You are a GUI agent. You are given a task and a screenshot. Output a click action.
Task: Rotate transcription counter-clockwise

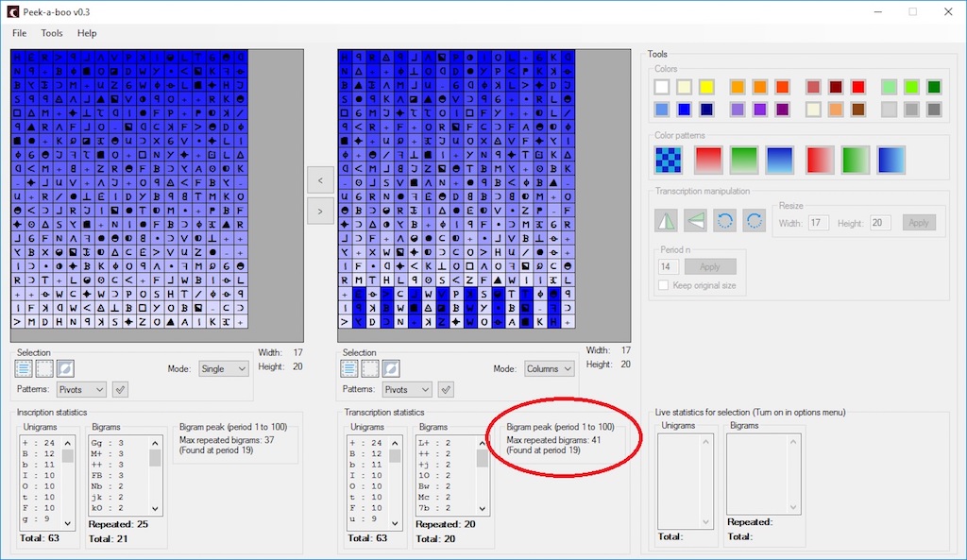(725, 221)
